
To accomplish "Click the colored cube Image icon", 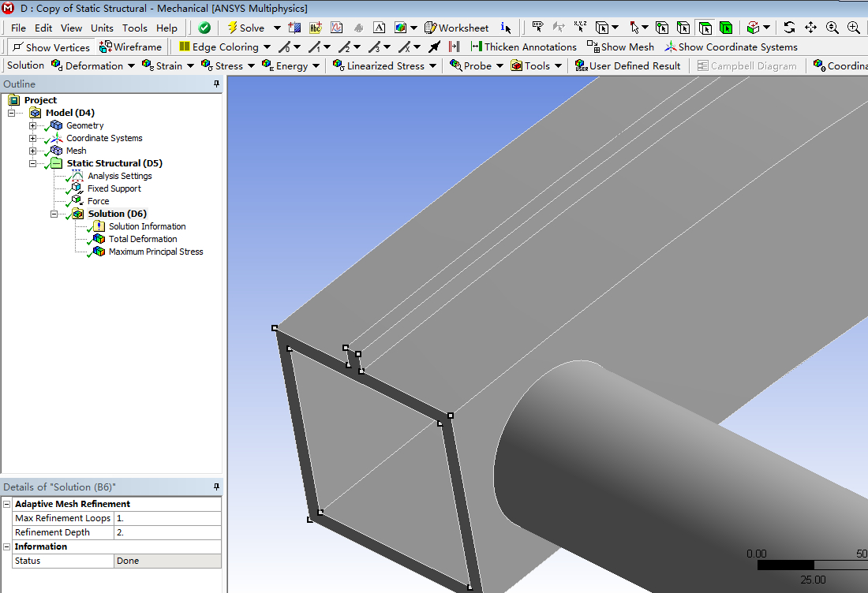I will (400, 28).
